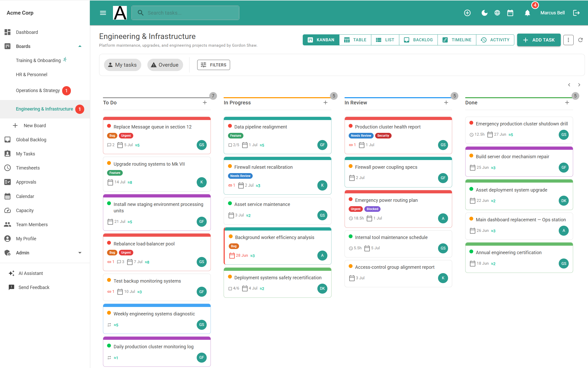Open the hamburger menu in the top bar
This screenshot has width=588, height=368.
(103, 13)
